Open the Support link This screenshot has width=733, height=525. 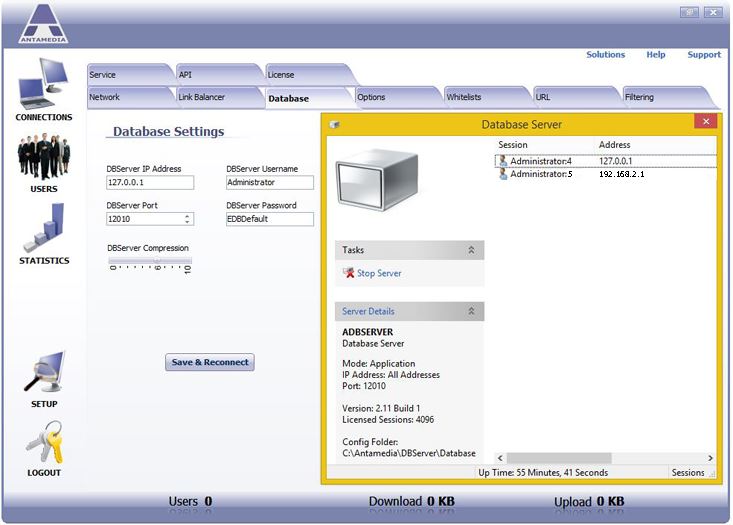[x=704, y=55]
